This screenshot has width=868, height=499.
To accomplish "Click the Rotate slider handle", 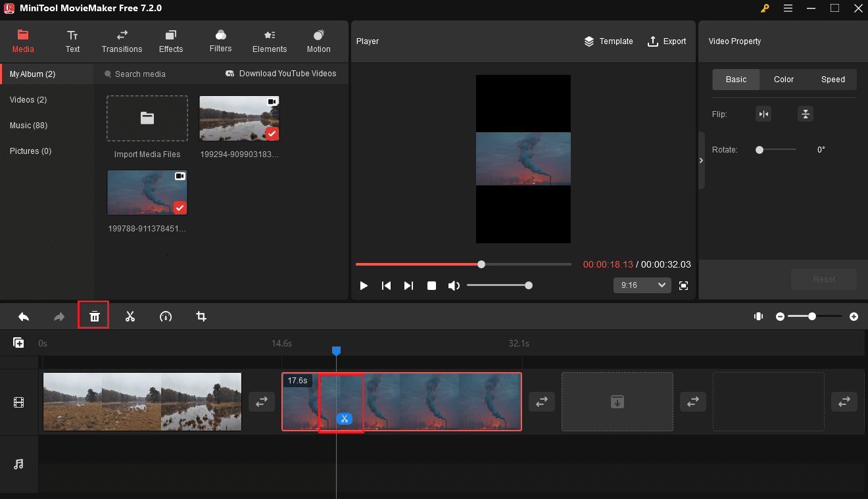I will pos(759,150).
